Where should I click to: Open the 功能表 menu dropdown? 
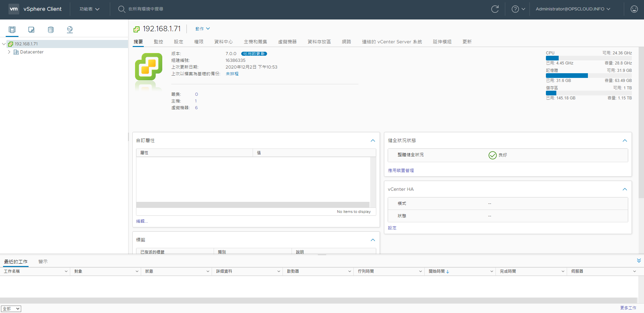[89, 9]
